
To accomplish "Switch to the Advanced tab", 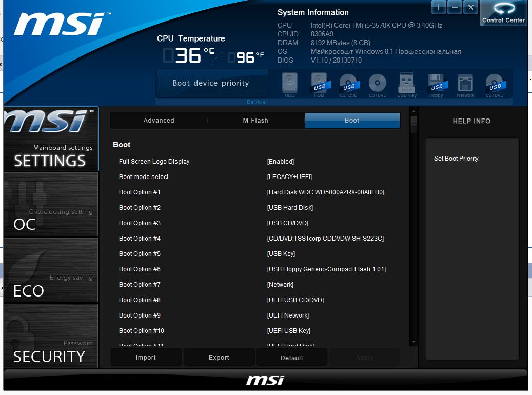I will pyautogui.click(x=159, y=121).
